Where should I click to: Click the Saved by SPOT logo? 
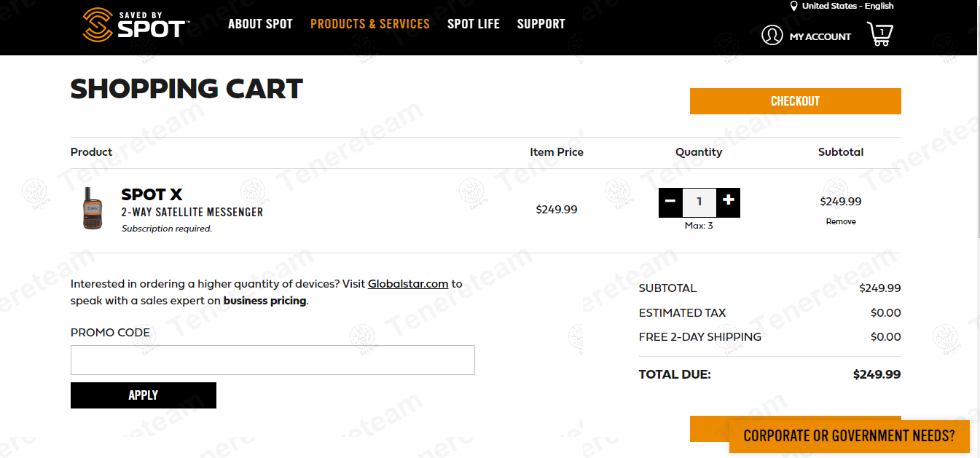(136, 25)
